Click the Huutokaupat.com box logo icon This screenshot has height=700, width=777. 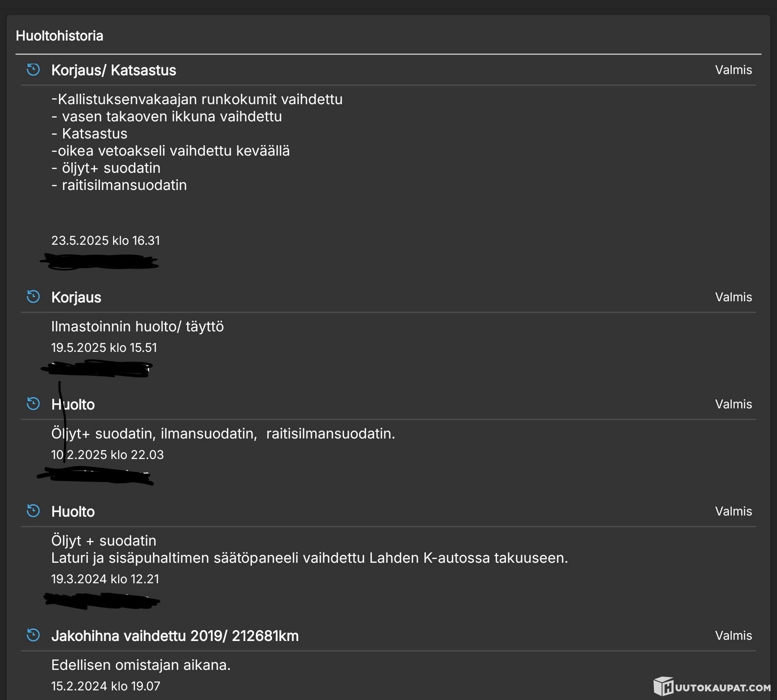coord(663,686)
